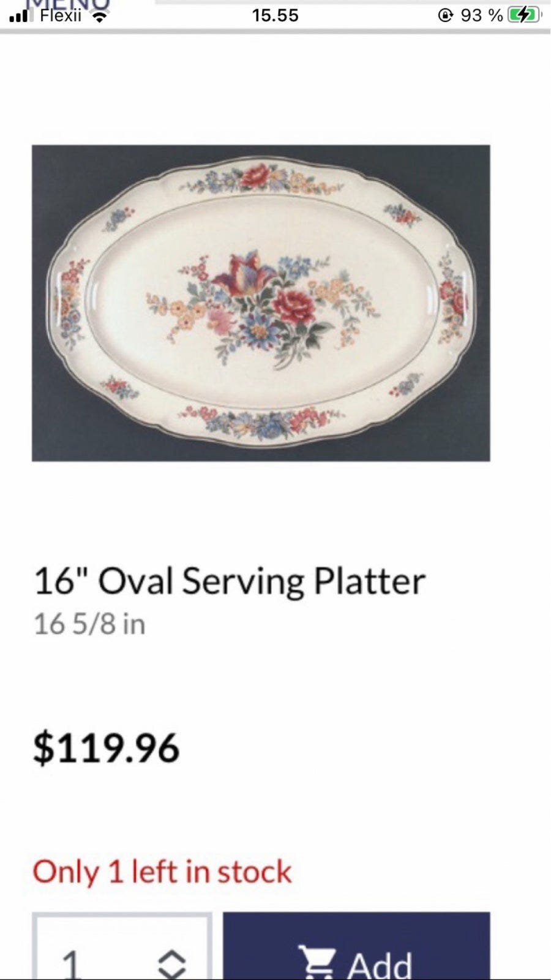
Task: Tap the 15.55 clock in status bar
Action: (x=275, y=15)
